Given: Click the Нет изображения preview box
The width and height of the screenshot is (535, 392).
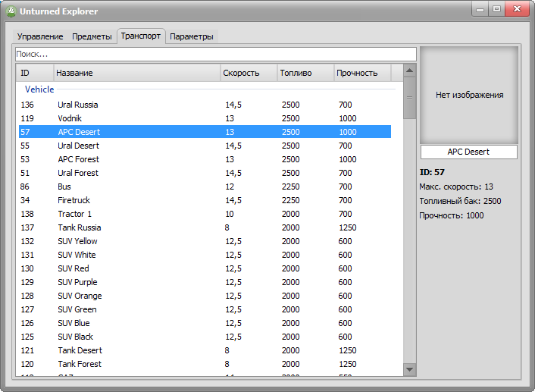Looking at the screenshot, I should [469, 95].
